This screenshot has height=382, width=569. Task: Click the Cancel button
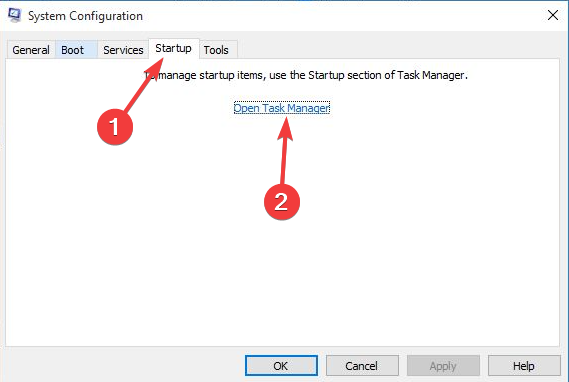coord(362,366)
